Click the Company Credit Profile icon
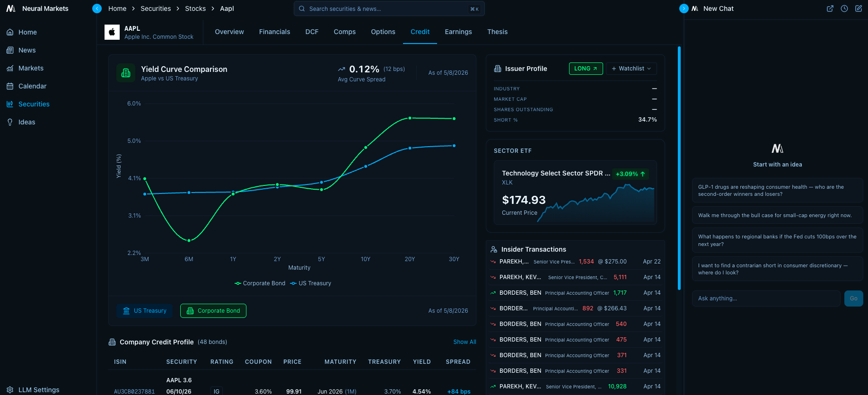Viewport: 868px width, 395px height. tap(112, 342)
